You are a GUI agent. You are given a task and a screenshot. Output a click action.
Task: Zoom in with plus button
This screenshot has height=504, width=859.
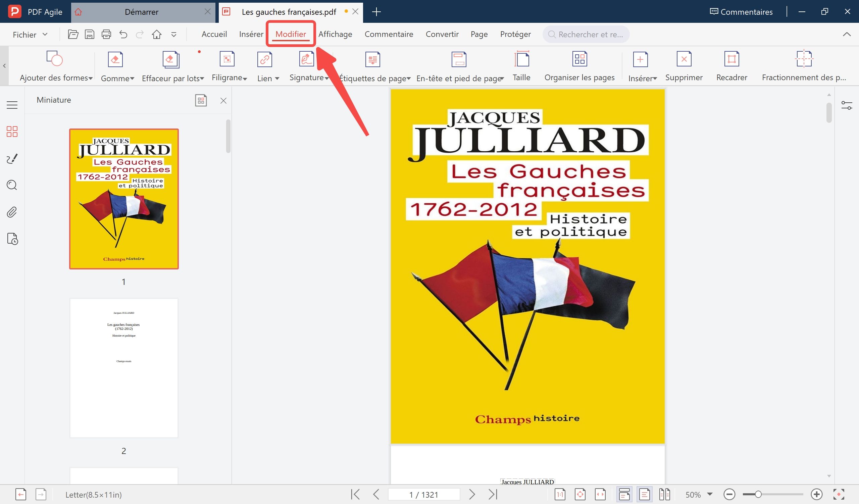[x=816, y=494]
